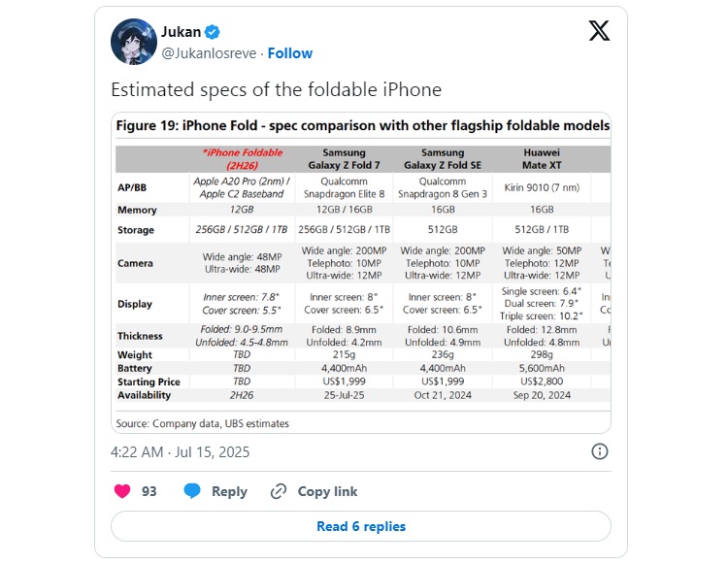Click the Copy link text

pos(327,491)
